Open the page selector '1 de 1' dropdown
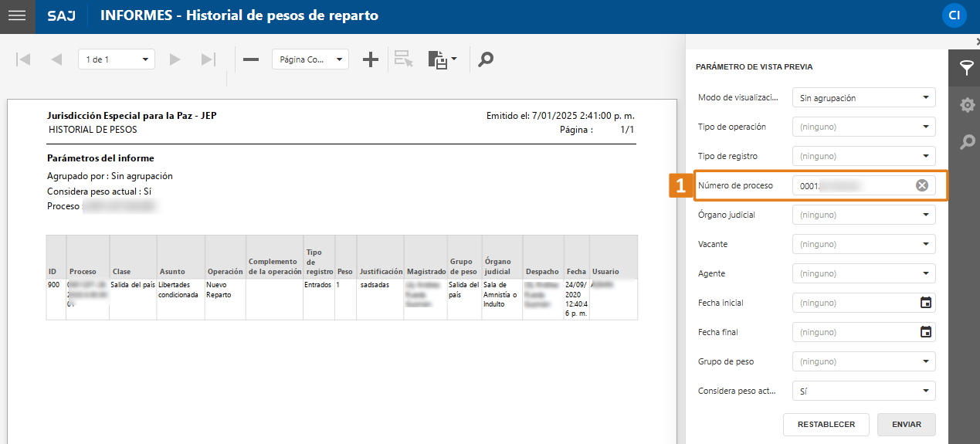This screenshot has height=444, width=980. [x=117, y=59]
